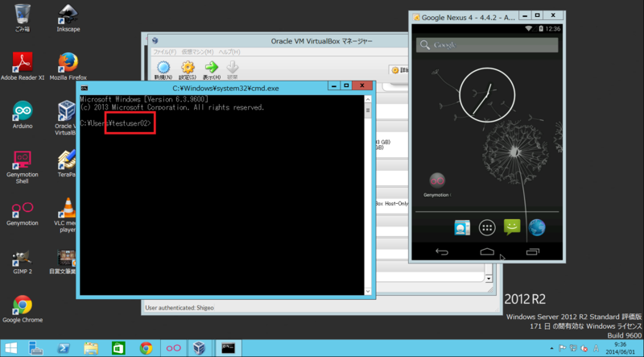Click the VirtualBox scroll-down arrow behind cmd
The width and height of the screenshot is (644, 357).
(489, 279)
